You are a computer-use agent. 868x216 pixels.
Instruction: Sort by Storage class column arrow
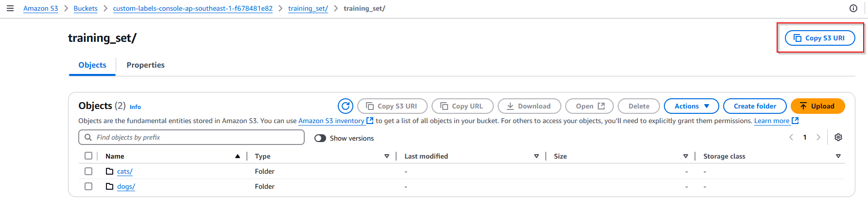838,156
